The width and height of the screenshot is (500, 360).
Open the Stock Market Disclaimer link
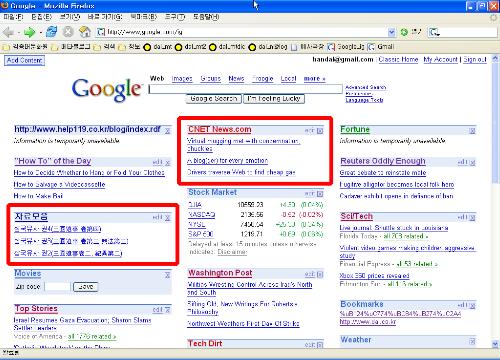click(232, 252)
